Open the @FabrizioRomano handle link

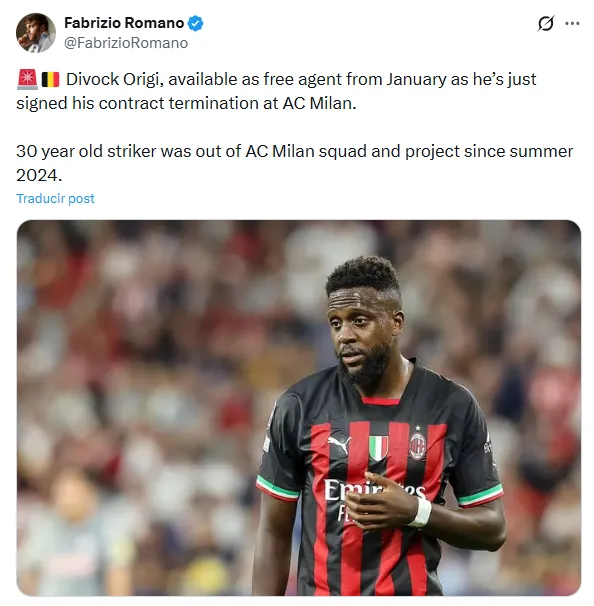[126, 43]
